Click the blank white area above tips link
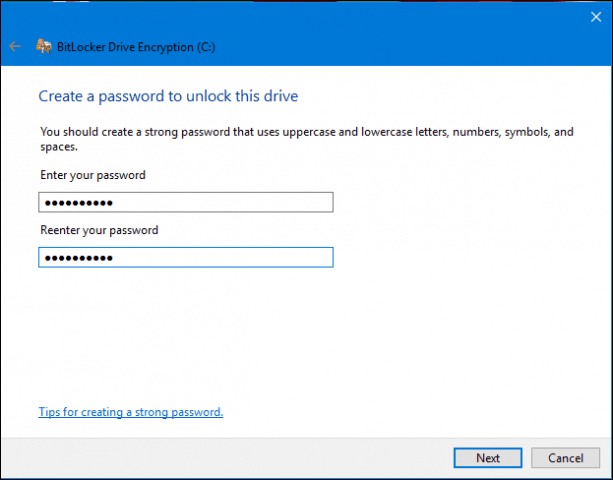This screenshot has width=613, height=480. pos(300,340)
